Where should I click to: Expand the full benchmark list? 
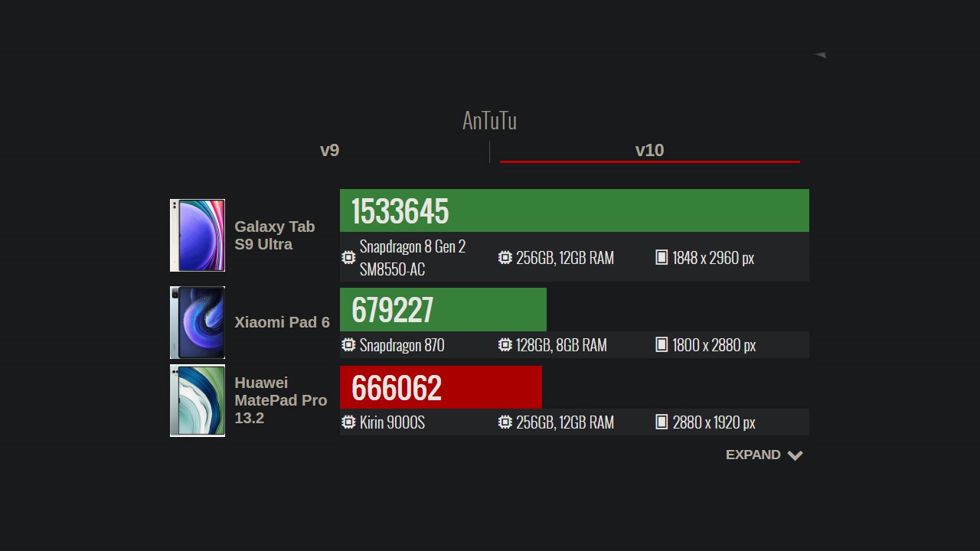tap(753, 455)
